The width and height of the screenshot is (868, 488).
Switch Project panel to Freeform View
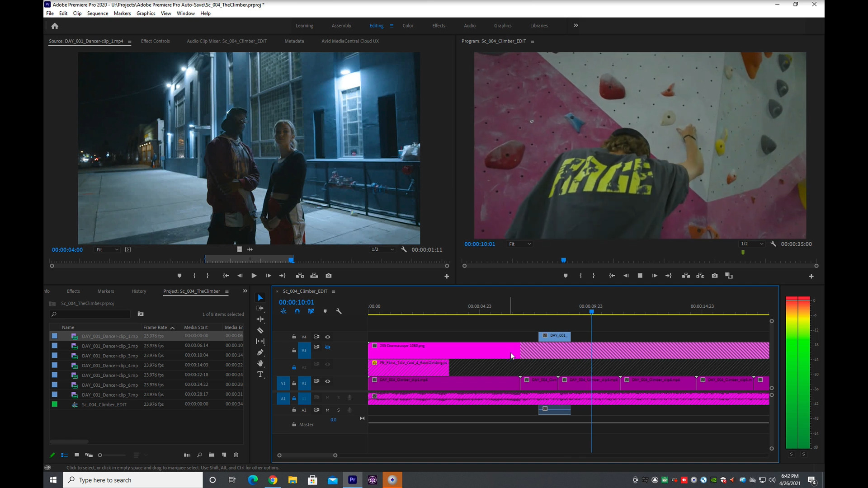pos(89,455)
